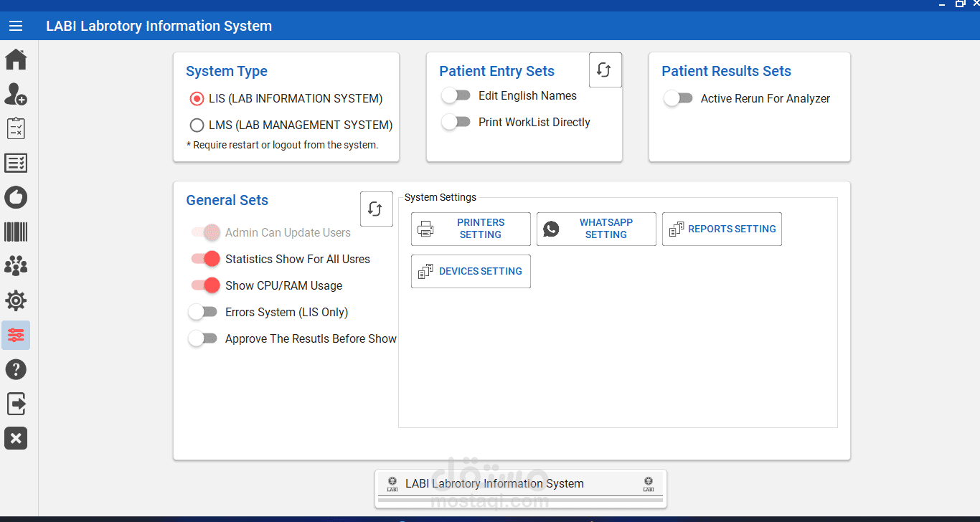The width and height of the screenshot is (980, 522).
Task: Refresh the General Sets card
Action: point(376,209)
